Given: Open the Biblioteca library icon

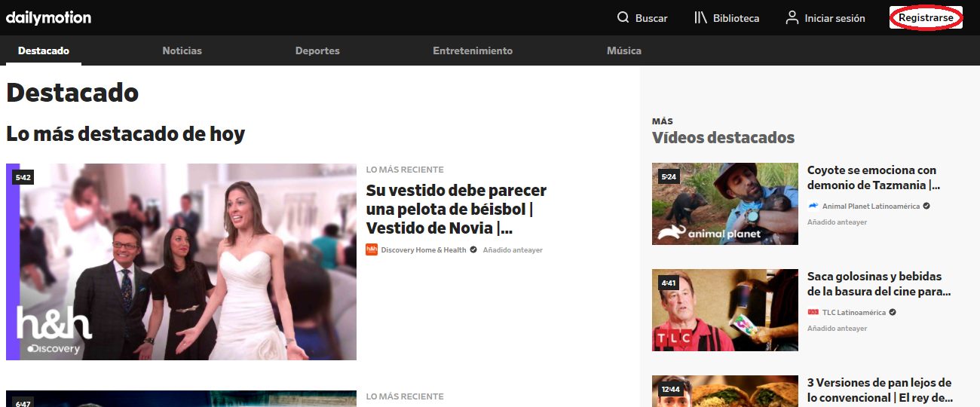Looking at the screenshot, I should pos(700,17).
